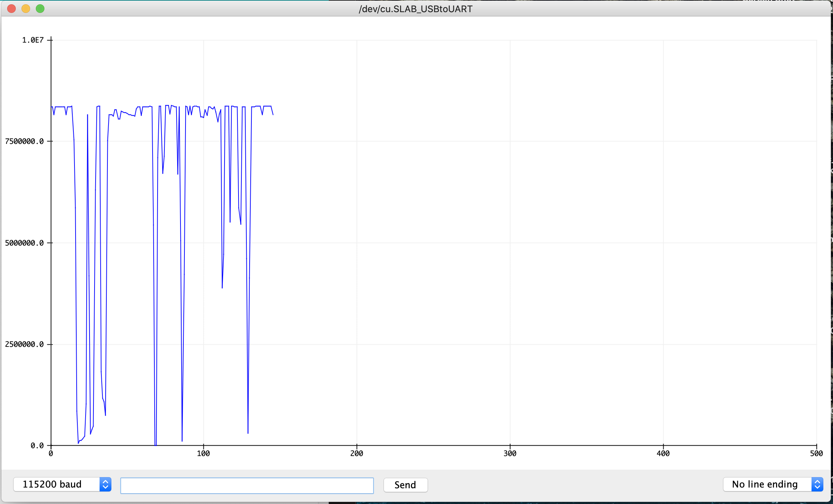
Task: Click the 2500000.0 y-axis label
Action: pos(24,344)
